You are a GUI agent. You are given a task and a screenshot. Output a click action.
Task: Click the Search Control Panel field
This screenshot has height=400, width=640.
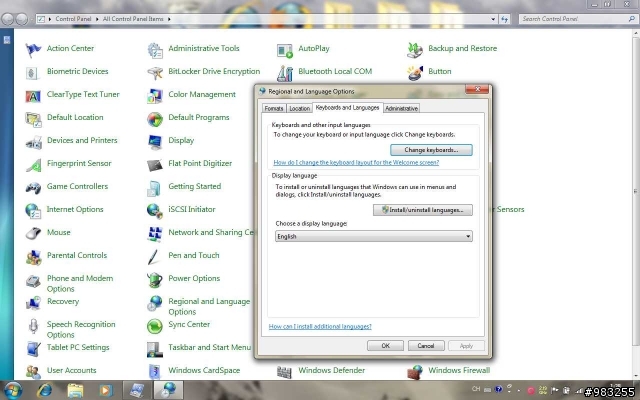(578, 19)
